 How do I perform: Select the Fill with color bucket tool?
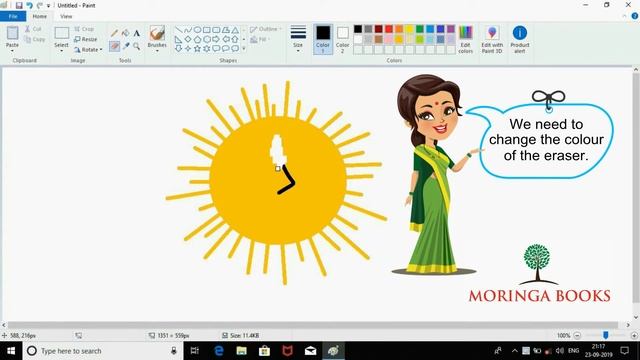(126, 33)
